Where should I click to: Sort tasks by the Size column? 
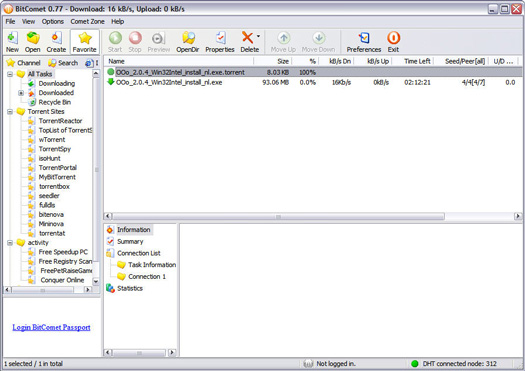273,61
